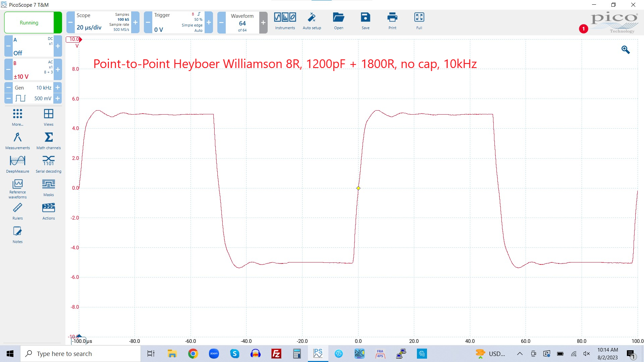Screen dimensions: 644x362
Task: Open the Masks tool
Action: coord(48,187)
